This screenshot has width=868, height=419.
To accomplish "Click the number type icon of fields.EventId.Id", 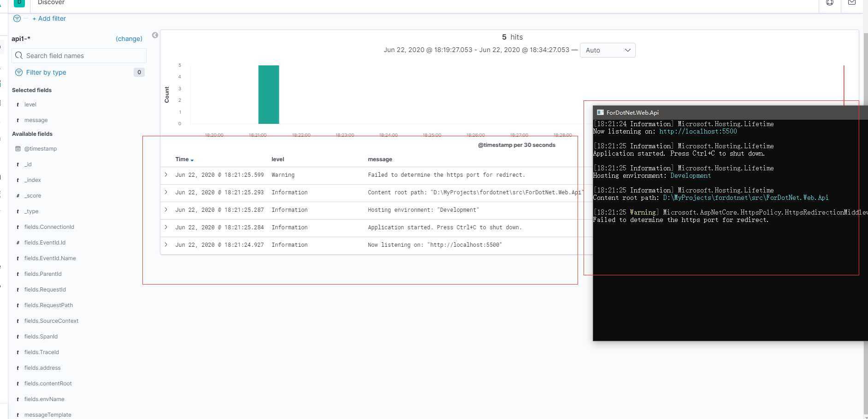I will pos(18,243).
